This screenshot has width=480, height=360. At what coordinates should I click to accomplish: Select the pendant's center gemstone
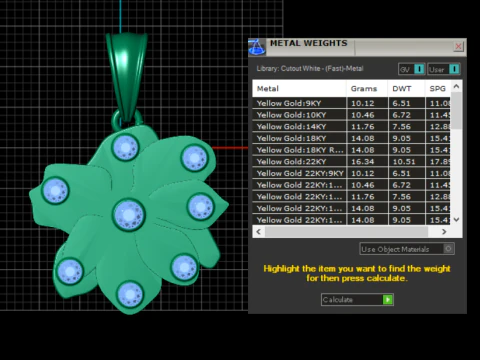coord(129,215)
